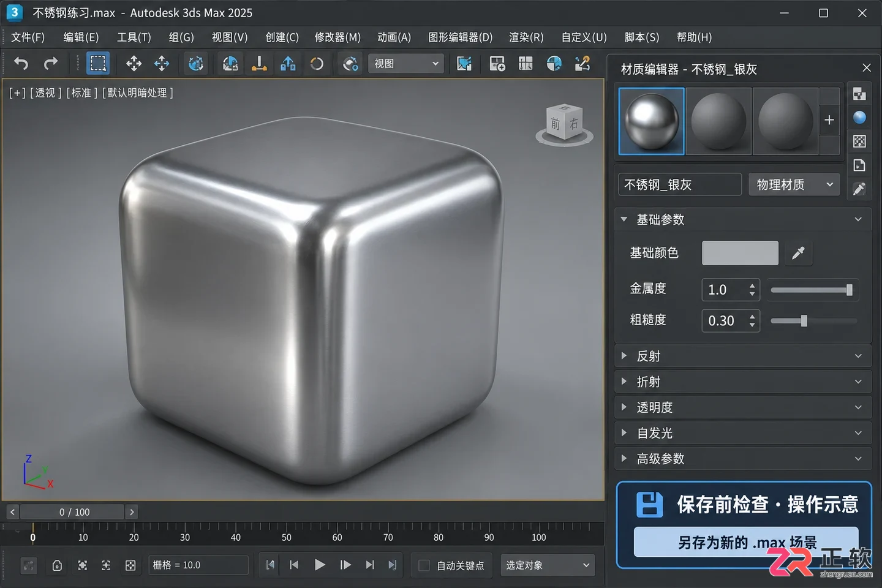Activate the rectangular selection region tool
Viewport: 882px width, 588px height.
tap(98, 63)
